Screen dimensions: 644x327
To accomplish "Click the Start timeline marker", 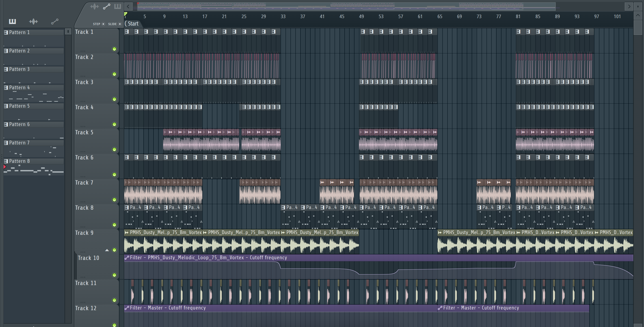I will tap(133, 24).
